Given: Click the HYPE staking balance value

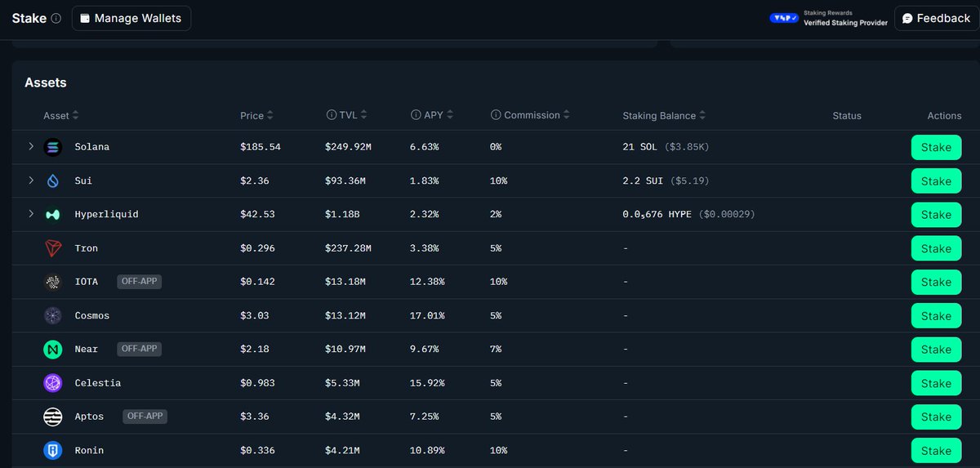Looking at the screenshot, I should (x=657, y=215).
